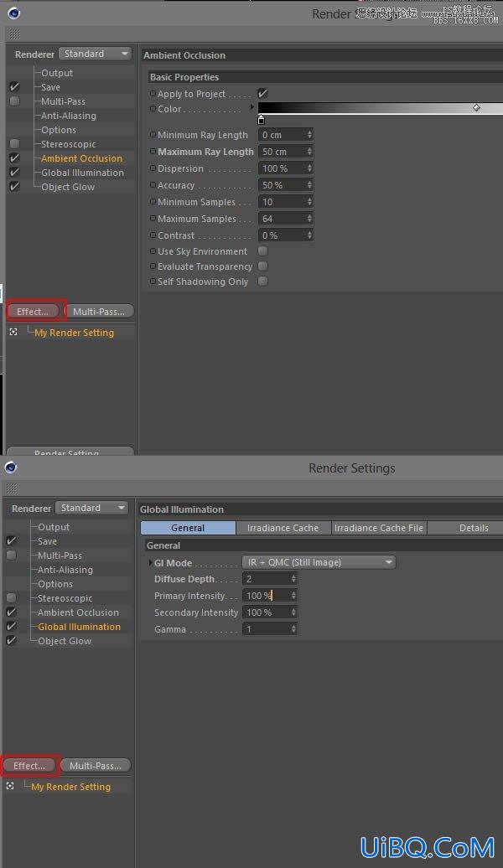Select My Render Setting in Global Illumination window
The image size is (503, 868).
[71, 787]
